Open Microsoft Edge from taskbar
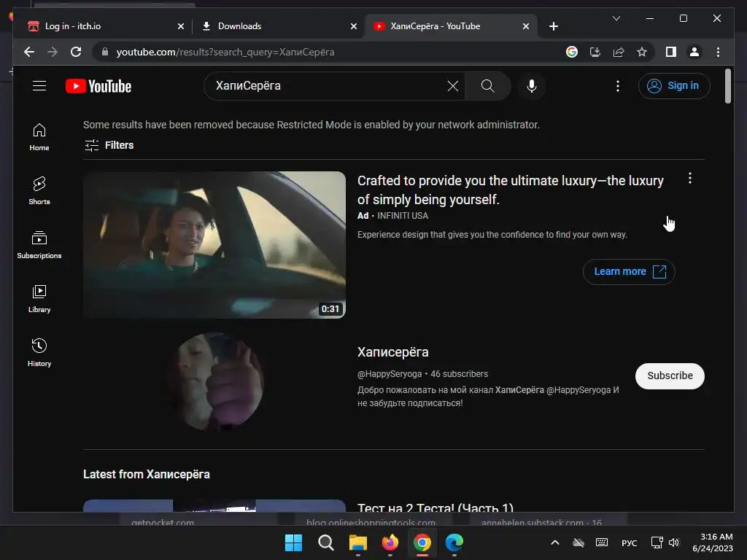Viewport: 747px width, 560px height. coord(454,542)
